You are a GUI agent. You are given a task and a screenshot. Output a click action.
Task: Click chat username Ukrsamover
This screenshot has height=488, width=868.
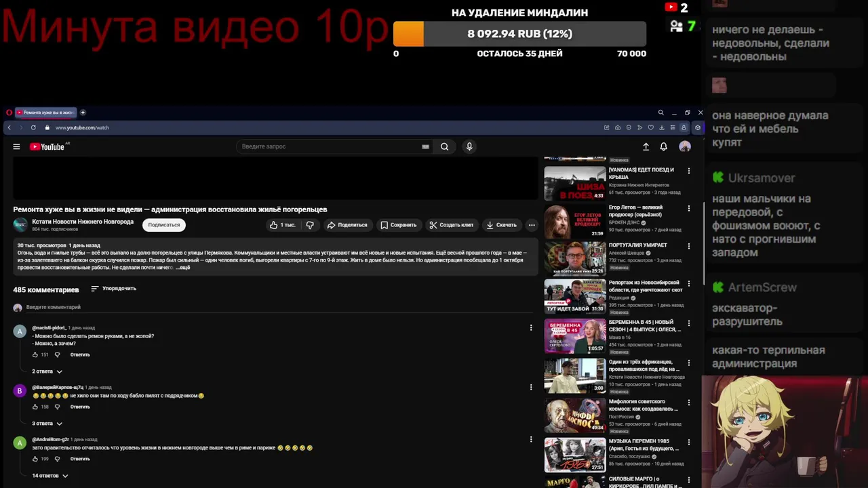[x=762, y=178]
